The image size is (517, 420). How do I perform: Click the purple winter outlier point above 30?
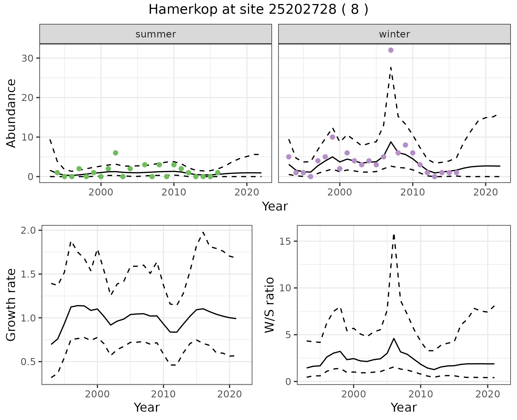391,50
